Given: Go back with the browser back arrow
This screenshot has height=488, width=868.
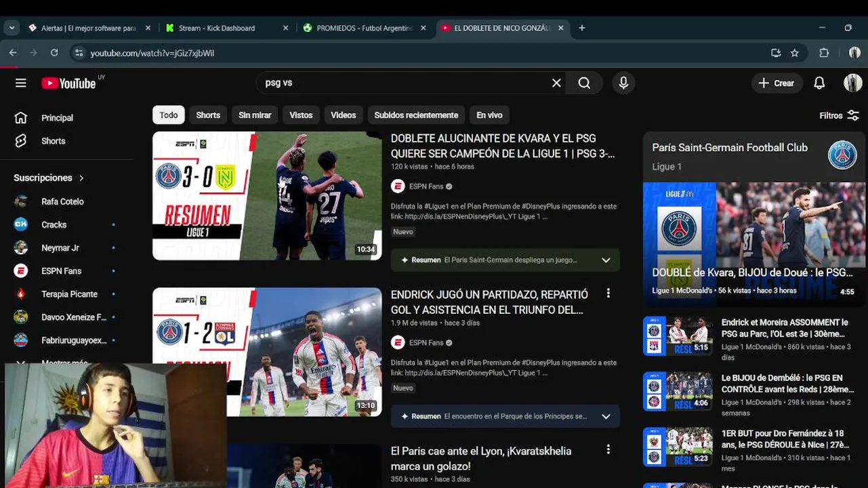Looking at the screenshot, I should point(13,52).
